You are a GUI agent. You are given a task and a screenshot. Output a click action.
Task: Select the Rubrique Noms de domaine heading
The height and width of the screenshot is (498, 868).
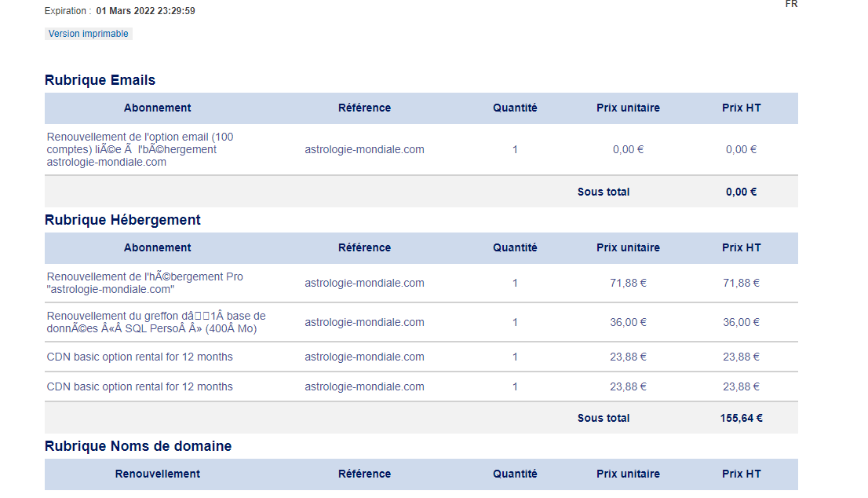(138, 446)
